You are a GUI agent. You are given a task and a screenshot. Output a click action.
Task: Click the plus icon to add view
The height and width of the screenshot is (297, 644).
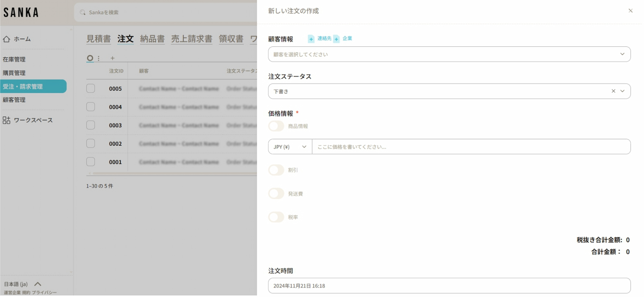[112, 58]
